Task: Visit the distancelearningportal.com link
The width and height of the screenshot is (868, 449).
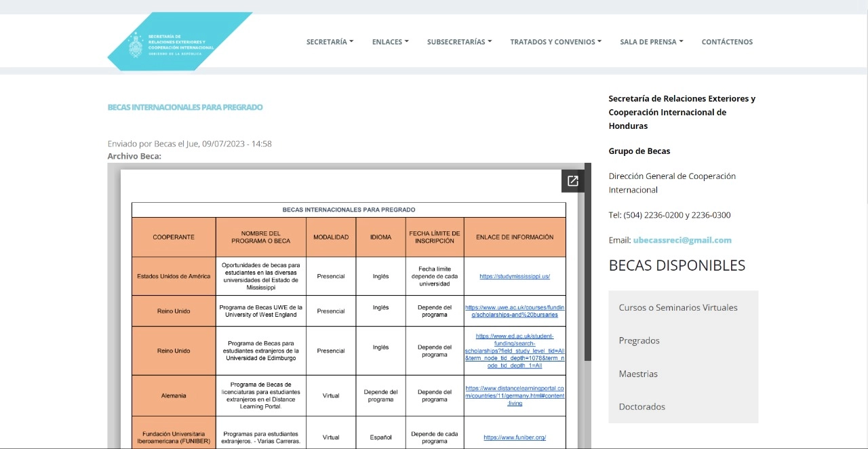Action: (515, 395)
